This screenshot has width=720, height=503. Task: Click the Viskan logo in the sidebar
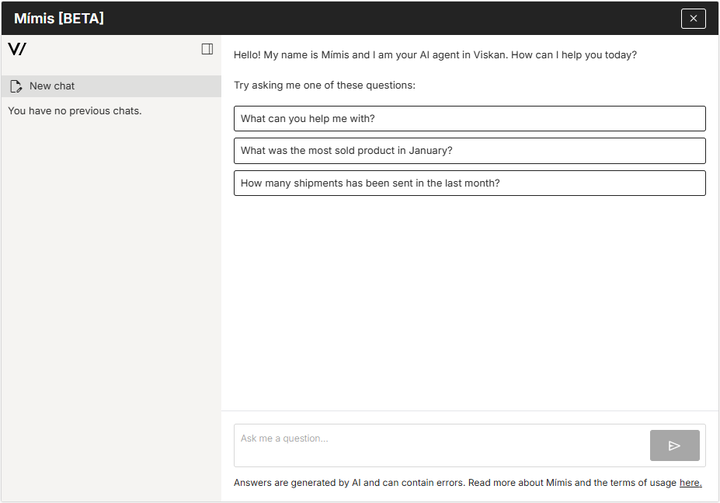click(17, 49)
